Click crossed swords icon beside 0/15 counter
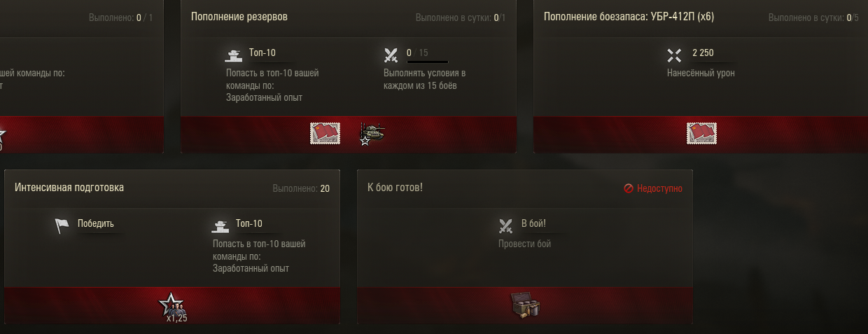The width and height of the screenshot is (868, 334). pyautogui.click(x=391, y=55)
